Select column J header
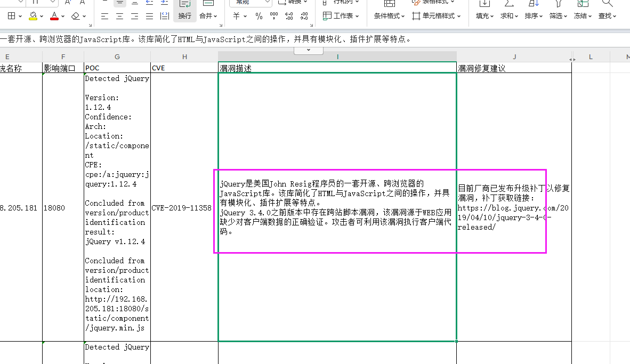 tap(514, 56)
